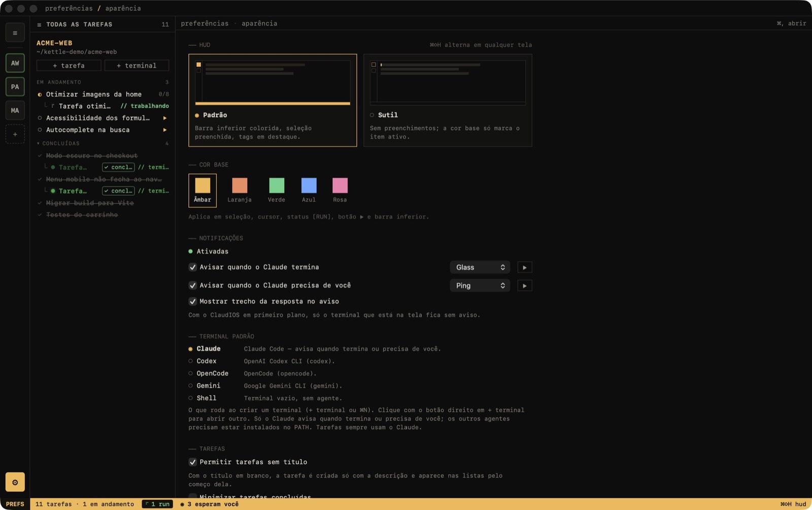
Task: Open the sidebar menu icon at top left
Action: tap(15, 33)
